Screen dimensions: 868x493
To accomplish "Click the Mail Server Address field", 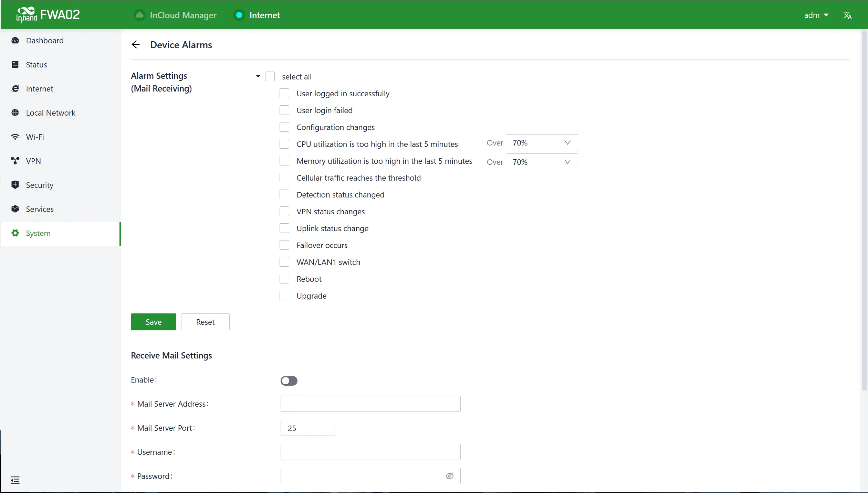I will (x=370, y=404).
